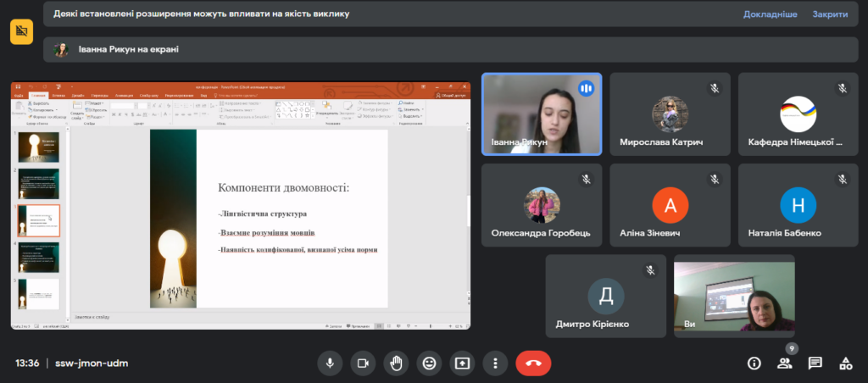The height and width of the screenshot is (383, 868).
Task: Open the chat messages panel
Action: (x=815, y=364)
